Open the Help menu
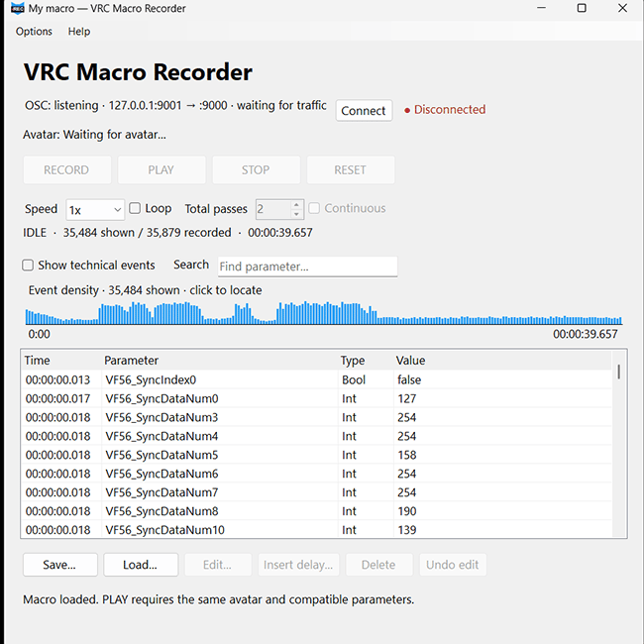The height and width of the screenshot is (644, 644). 79,32
